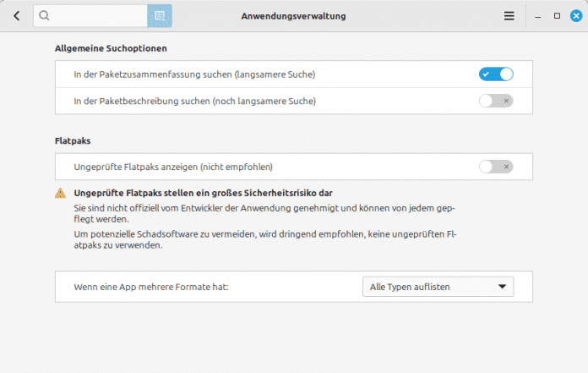The width and height of the screenshot is (588, 373).
Task: Click the magnifier search icon
Action: [44, 15]
